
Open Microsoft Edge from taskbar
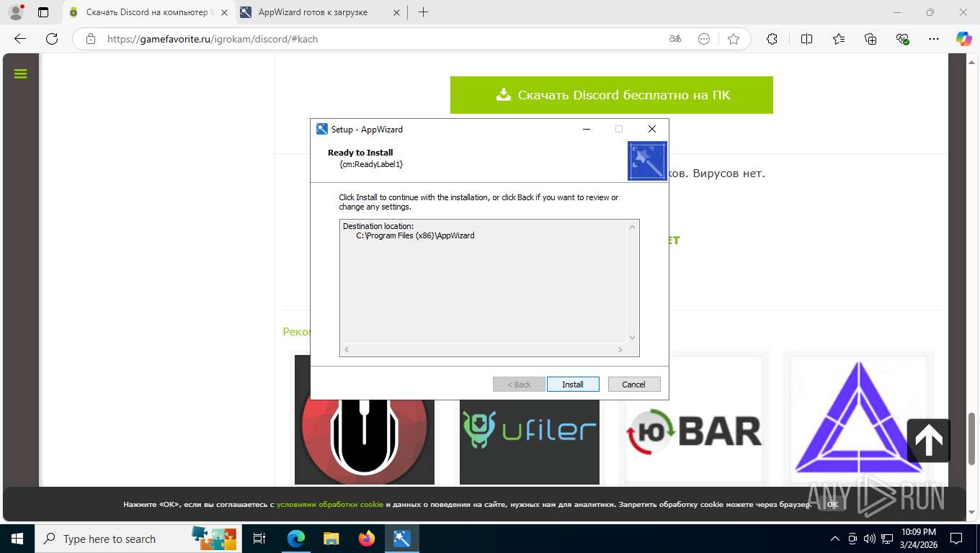295,539
